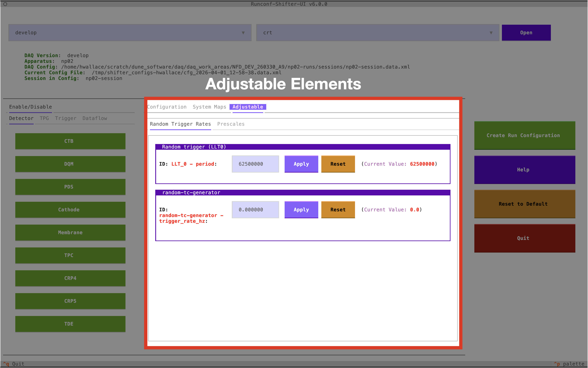Click the Session in Config np02-session text
The image size is (588, 368).
coord(73,78)
